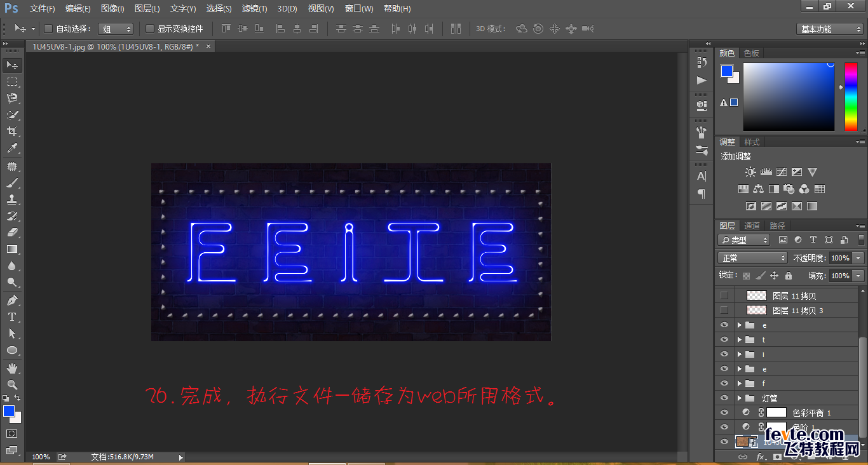Screen dimensions: 868x465
Task: Open the 类型 layer filter dropdown
Action: [743, 239]
